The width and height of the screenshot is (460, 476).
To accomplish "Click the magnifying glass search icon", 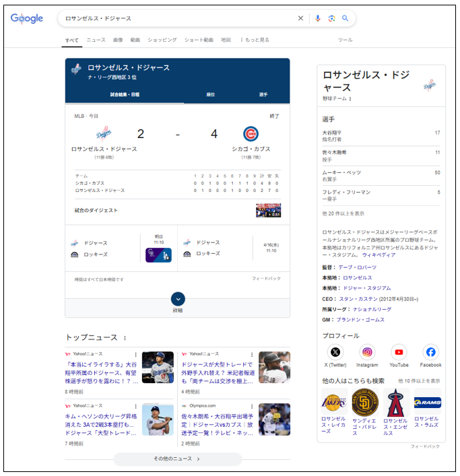I will pos(345,18).
